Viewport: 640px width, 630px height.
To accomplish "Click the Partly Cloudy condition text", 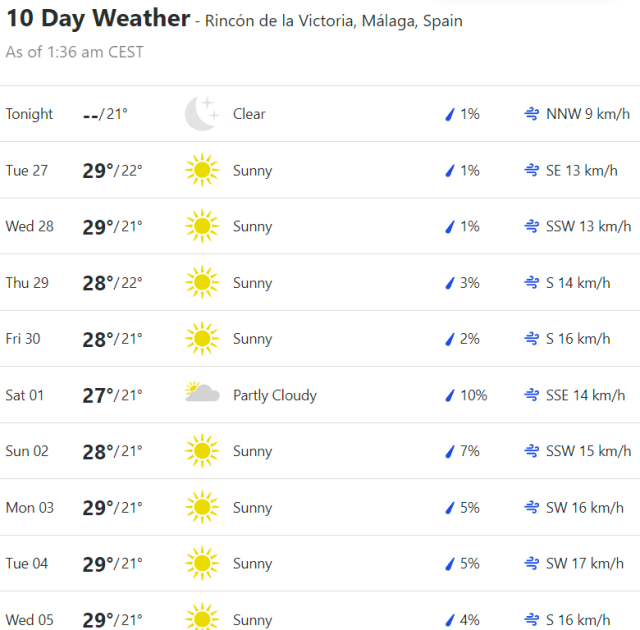I will [275, 395].
